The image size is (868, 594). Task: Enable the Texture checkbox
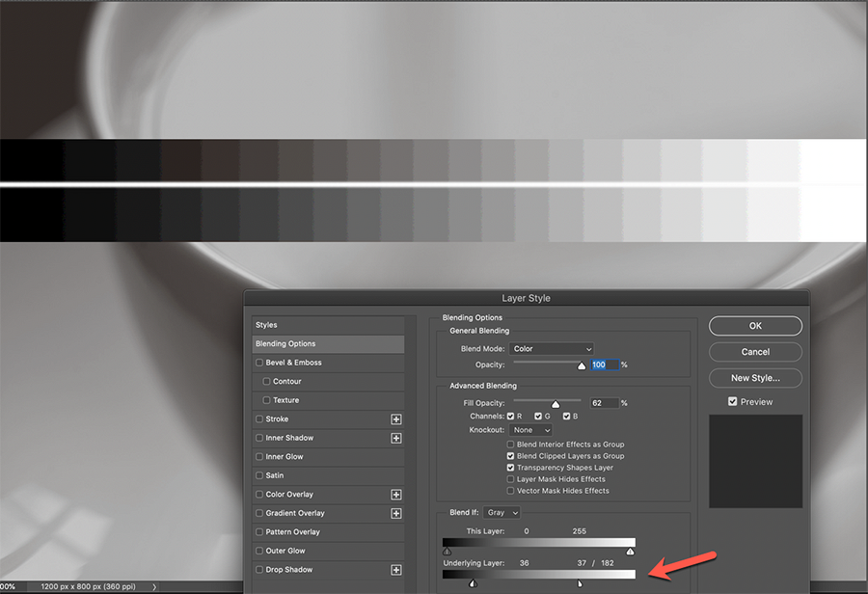266,400
